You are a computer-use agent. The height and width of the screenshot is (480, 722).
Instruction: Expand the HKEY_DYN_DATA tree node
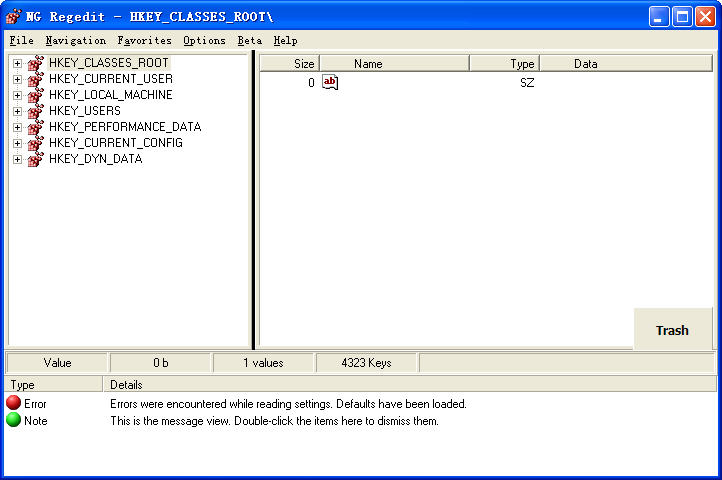17,159
